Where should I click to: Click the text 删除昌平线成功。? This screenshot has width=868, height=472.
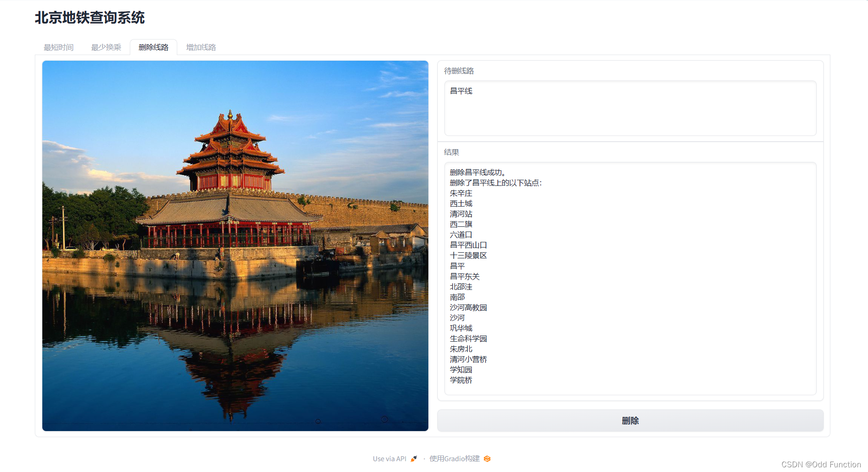pyautogui.click(x=478, y=172)
